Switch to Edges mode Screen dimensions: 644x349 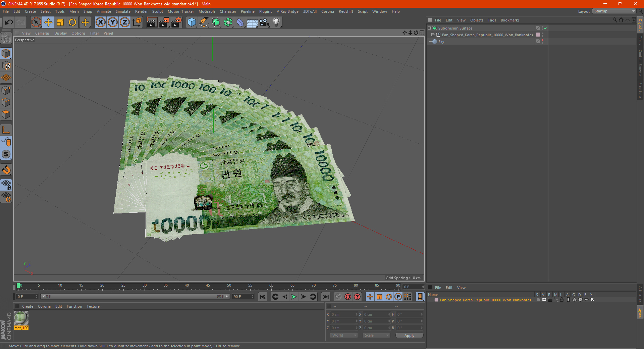coord(6,102)
